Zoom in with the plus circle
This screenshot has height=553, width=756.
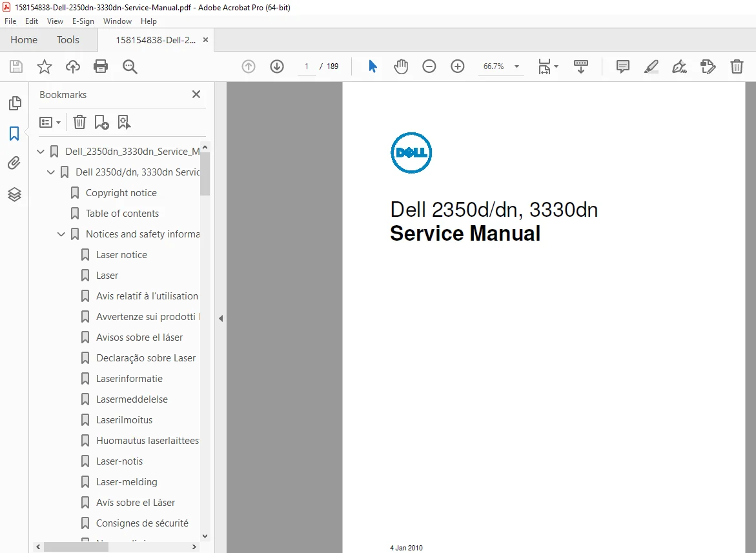click(x=458, y=66)
